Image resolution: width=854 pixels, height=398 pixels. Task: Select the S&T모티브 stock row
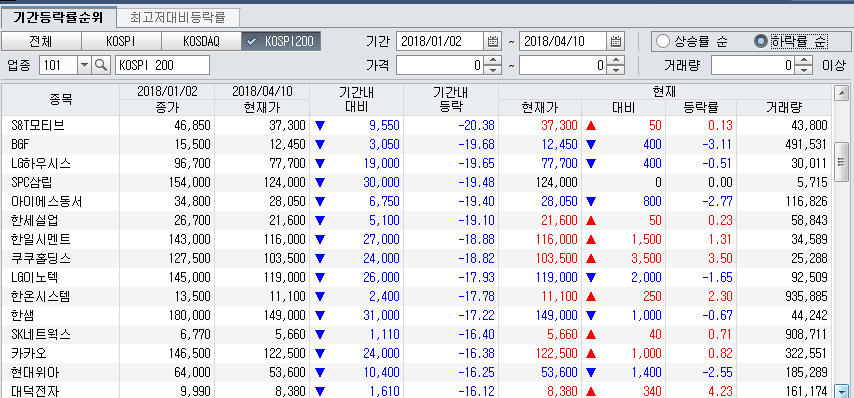click(x=417, y=125)
